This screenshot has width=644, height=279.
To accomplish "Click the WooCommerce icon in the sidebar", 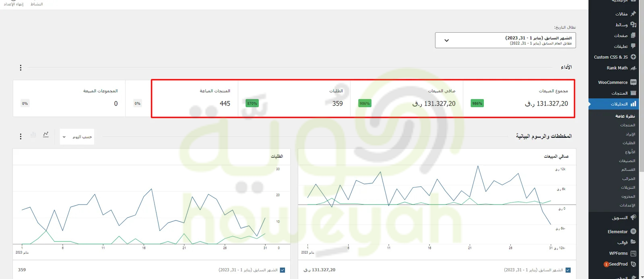I will point(633,82).
